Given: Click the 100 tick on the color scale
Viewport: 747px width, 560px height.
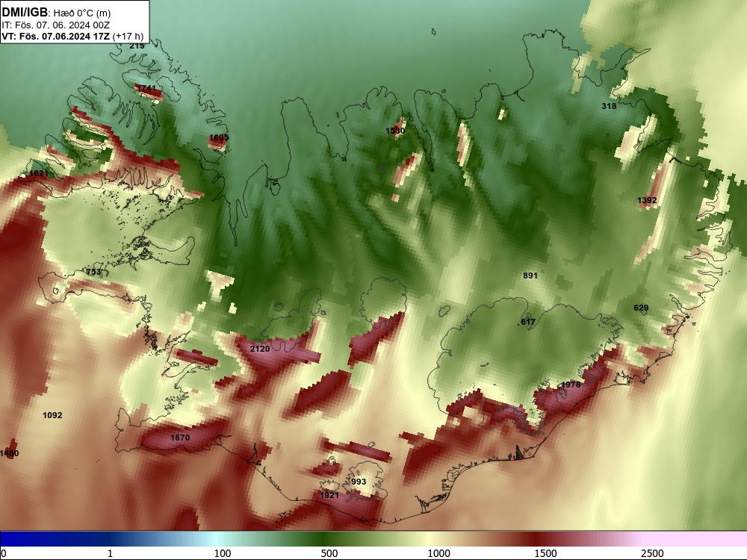Looking at the screenshot, I should 223,553.
